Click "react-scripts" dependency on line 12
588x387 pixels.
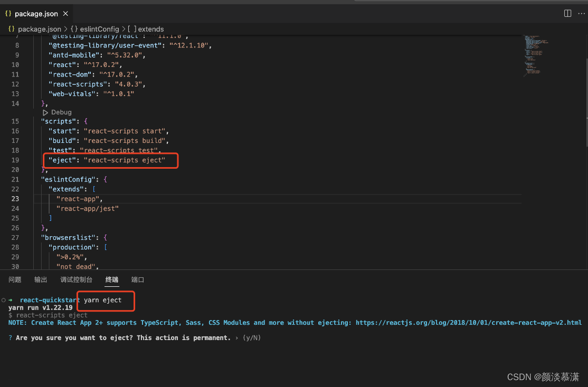point(78,84)
